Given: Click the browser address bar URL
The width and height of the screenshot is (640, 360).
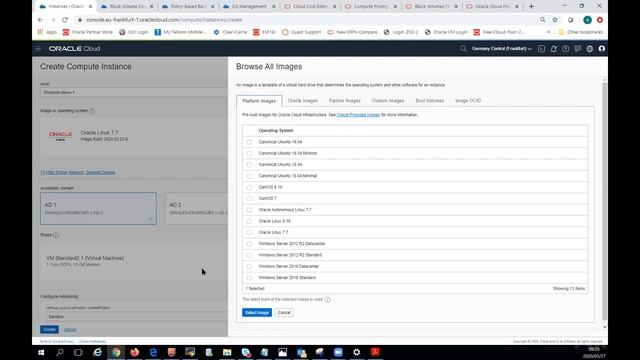Looking at the screenshot, I should tap(164, 20).
